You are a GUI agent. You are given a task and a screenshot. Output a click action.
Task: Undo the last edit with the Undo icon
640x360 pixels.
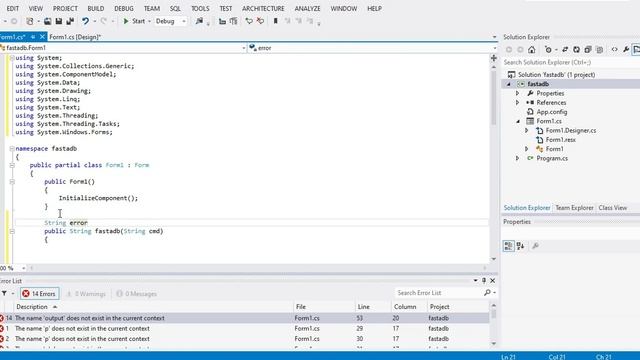pos(85,21)
